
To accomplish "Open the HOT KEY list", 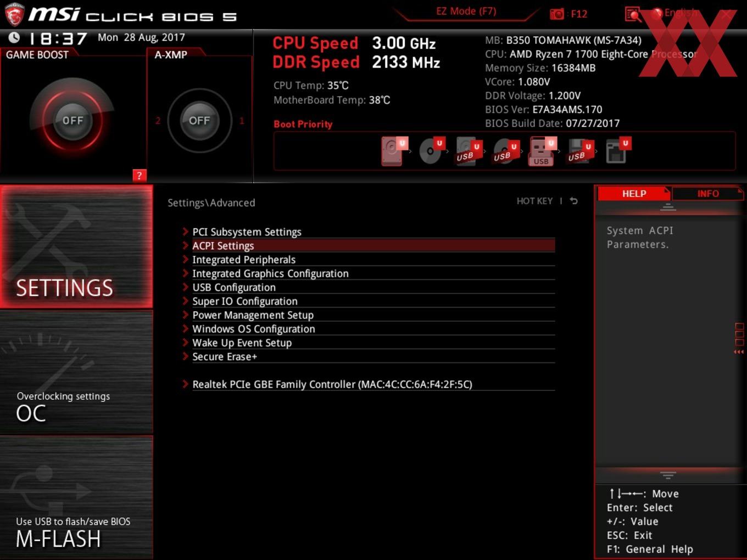I will (534, 201).
